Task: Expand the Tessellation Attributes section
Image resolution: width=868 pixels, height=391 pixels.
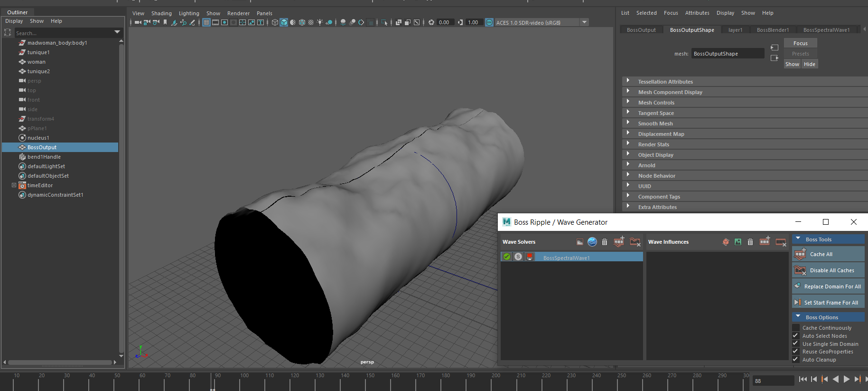Action: tap(628, 81)
